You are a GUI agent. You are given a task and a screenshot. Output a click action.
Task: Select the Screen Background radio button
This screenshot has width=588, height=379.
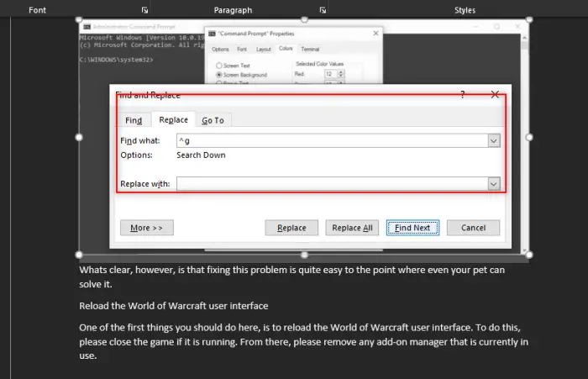click(219, 75)
